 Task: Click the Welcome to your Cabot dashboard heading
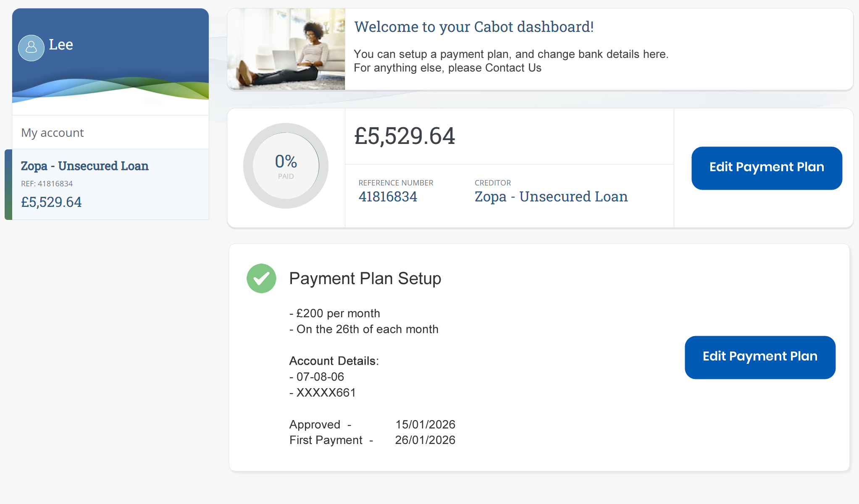tap(474, 27)
